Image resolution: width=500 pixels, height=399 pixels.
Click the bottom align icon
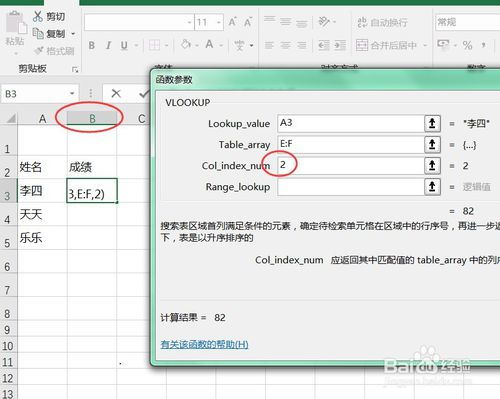point(302,23)
